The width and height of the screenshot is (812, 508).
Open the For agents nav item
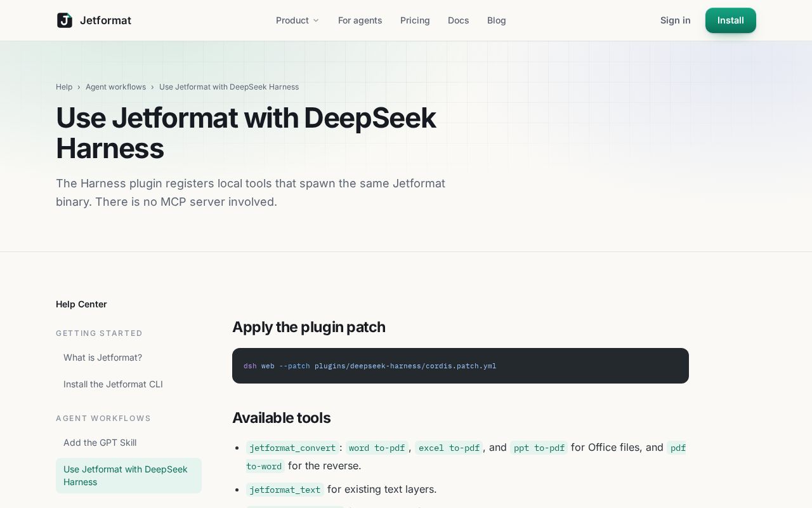click(360, 20)
